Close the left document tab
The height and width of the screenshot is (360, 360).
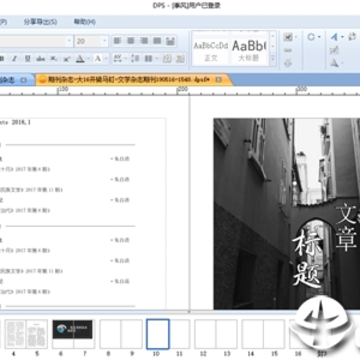(x=23, y=80)
